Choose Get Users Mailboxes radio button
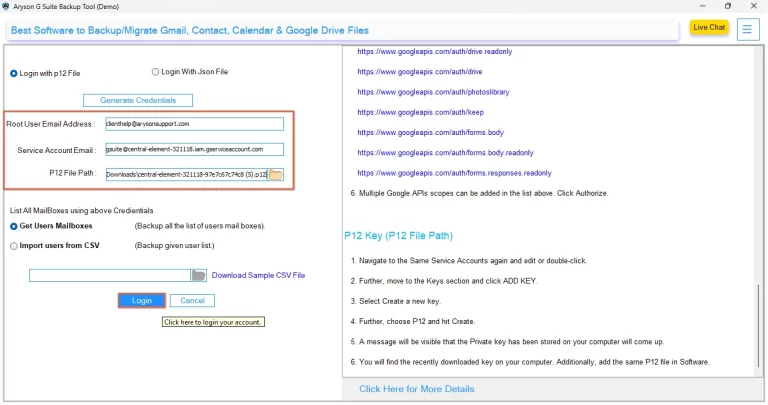This screenshot has height=405, width=768. (x=14, y=226)
